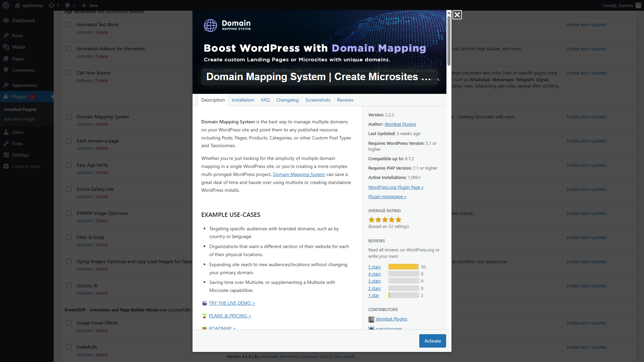Select the Easy Age Verify checkbox
Screen dimensions: 644x362
tap(69, 165)
